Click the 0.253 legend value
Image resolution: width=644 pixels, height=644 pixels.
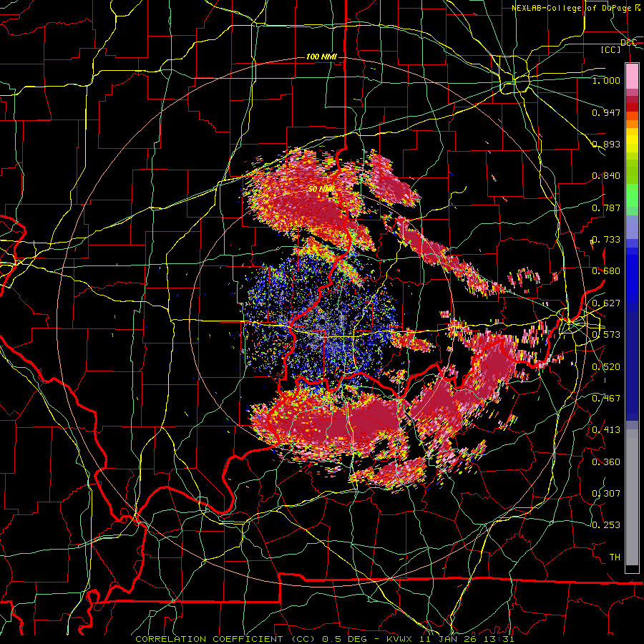point(606,525)
